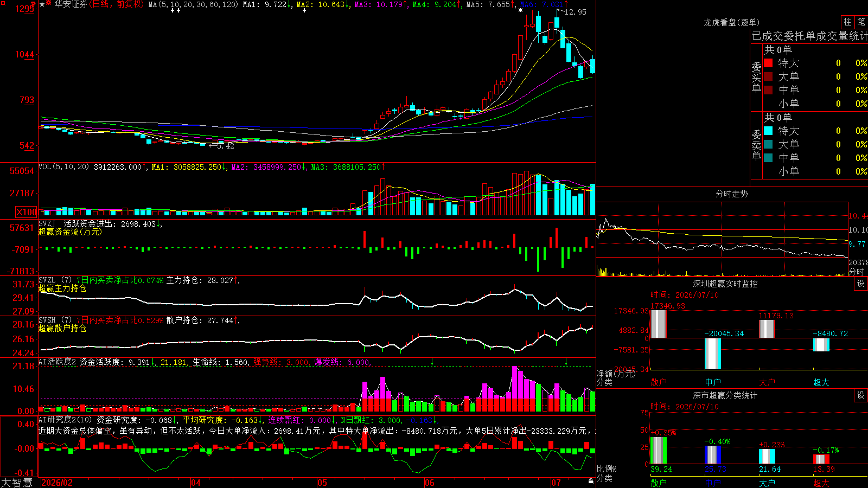The width and height of the screenshot is (868, 488).
Task: Click the 5.42 low price arrow marker
Action: pos(221,146)
